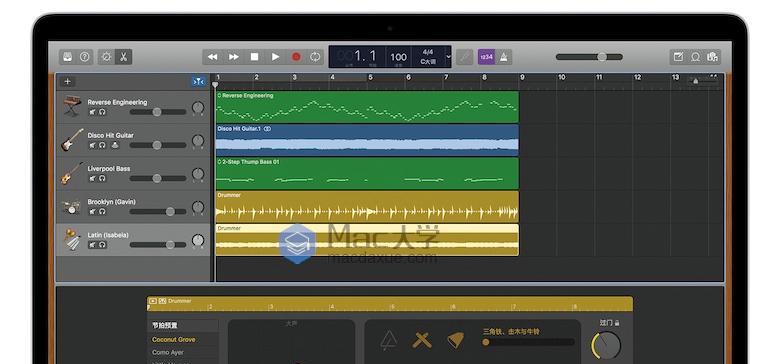Toggle the Cycle loop button
780x364 pixels.
pyautogui.click(x=315, y=57)
